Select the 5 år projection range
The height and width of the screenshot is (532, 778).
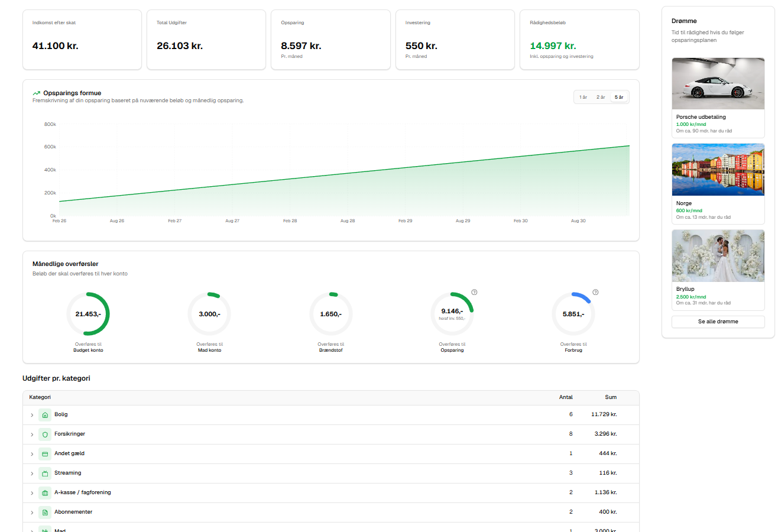[x=619, y=97]
